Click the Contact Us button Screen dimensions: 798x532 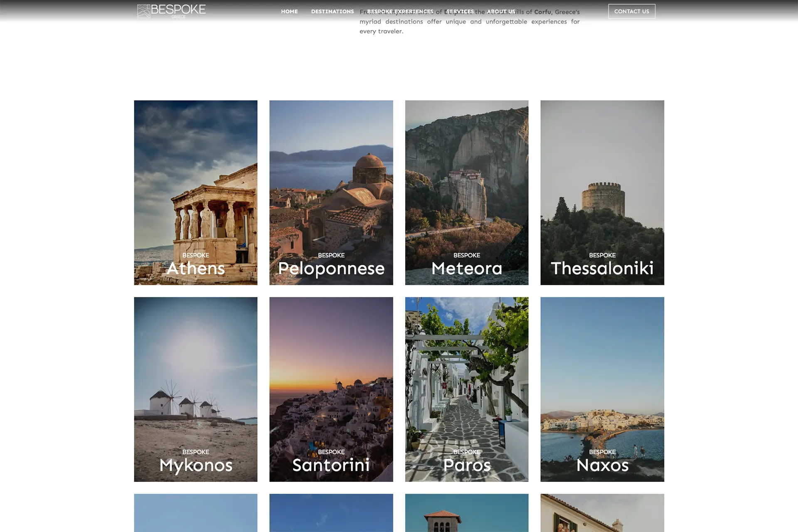[x=631, y=11]
